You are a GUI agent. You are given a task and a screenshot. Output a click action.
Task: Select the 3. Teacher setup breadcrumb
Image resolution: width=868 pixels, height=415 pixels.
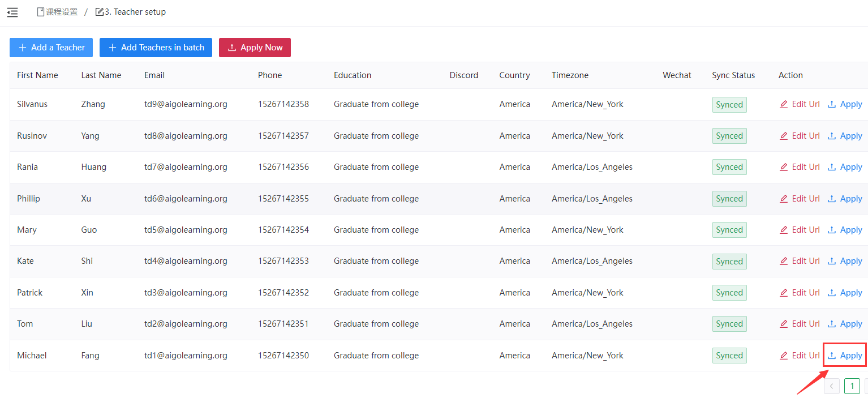click(x=131, y=12)
